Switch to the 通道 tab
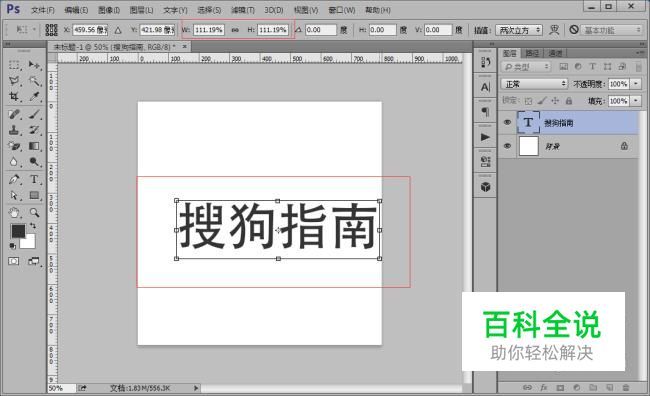Screen dimensions: 650x396 [x=555, y=53]
